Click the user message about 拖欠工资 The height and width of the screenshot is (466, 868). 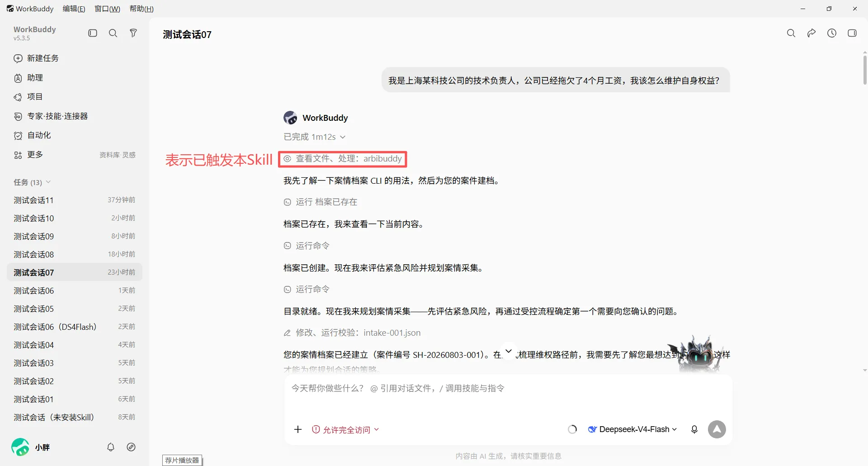pyautogui.click(x=555, y=81)
